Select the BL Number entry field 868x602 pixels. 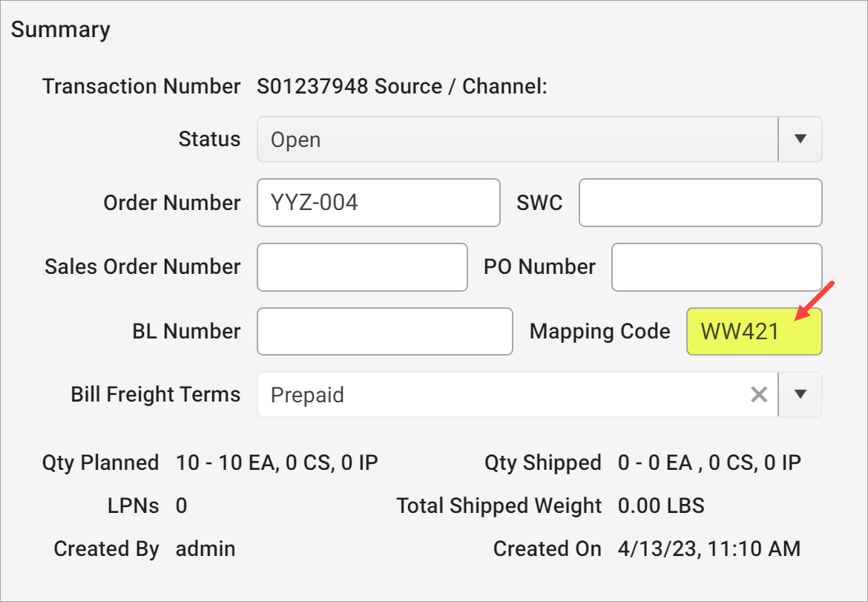tap(384, 331)
